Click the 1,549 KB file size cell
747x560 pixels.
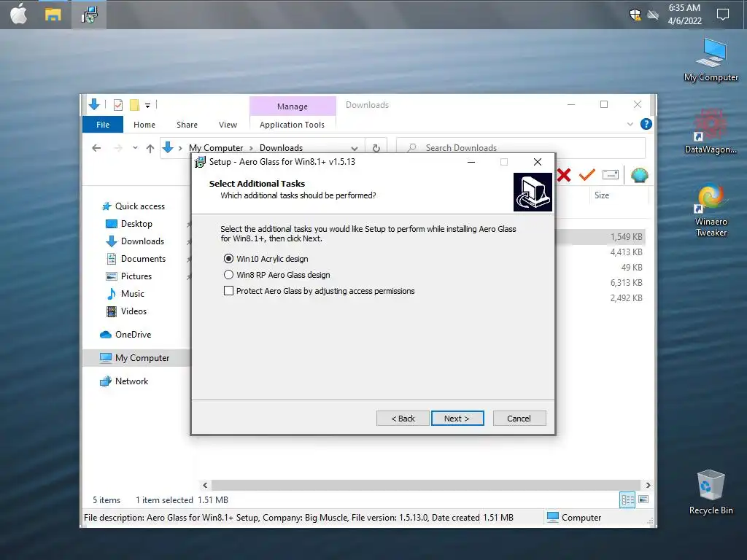point(626,237)
